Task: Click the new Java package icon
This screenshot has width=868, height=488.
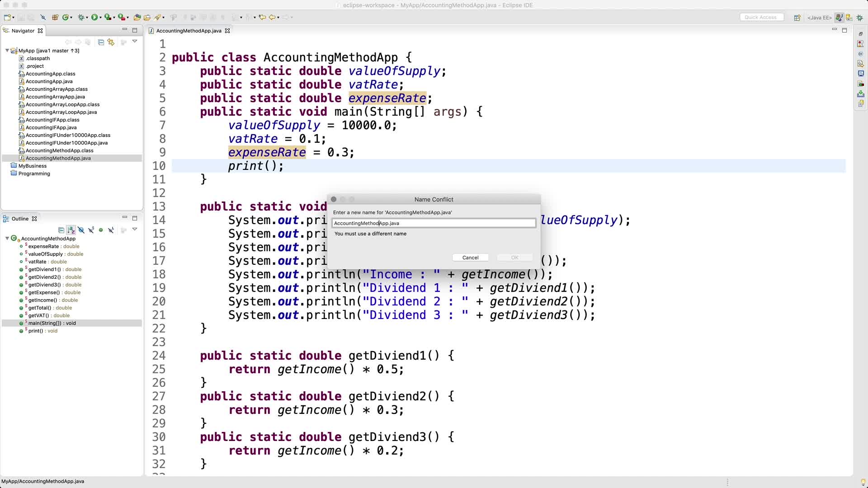Action: [55, 18]
